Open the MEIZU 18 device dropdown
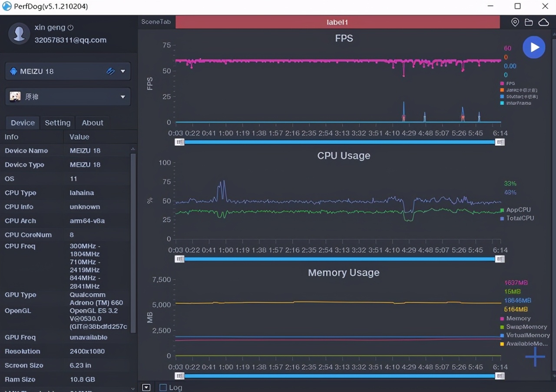This screenshot has width=556, height=392. [x=123, y=71]
